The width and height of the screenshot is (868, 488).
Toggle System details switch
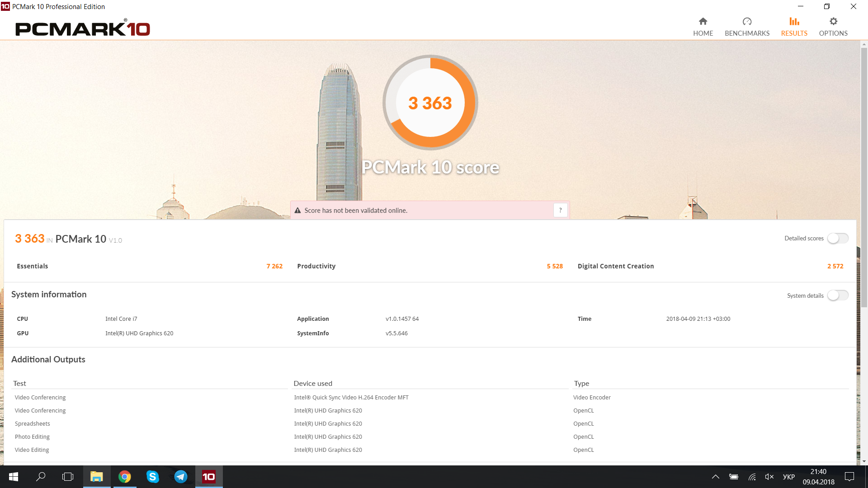click(x=838, y=296)
